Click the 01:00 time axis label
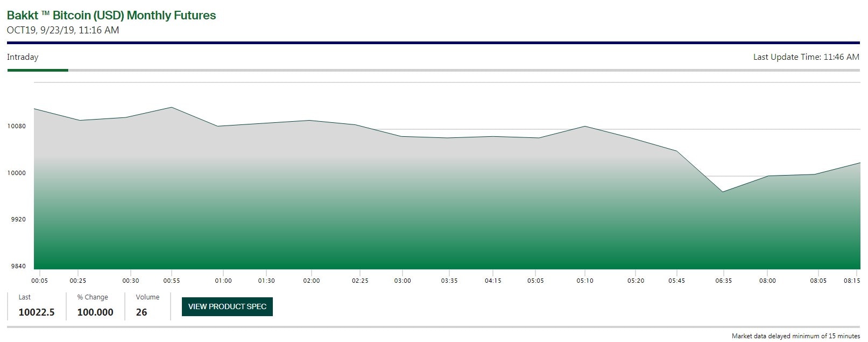 pos(223,281)
